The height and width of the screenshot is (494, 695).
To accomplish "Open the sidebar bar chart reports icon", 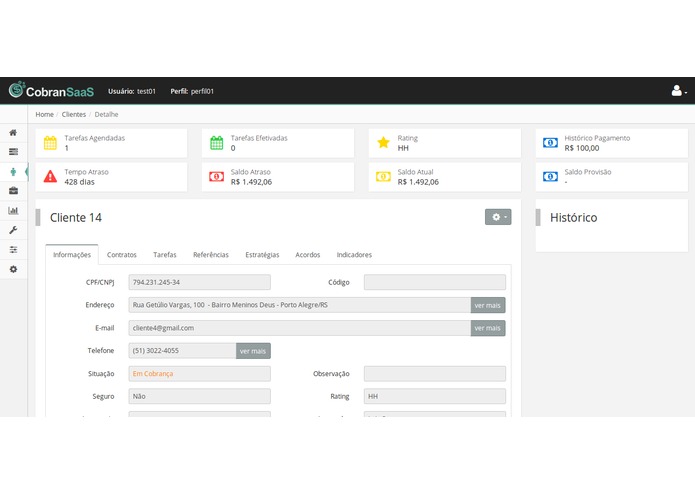I will click(13, 210).
